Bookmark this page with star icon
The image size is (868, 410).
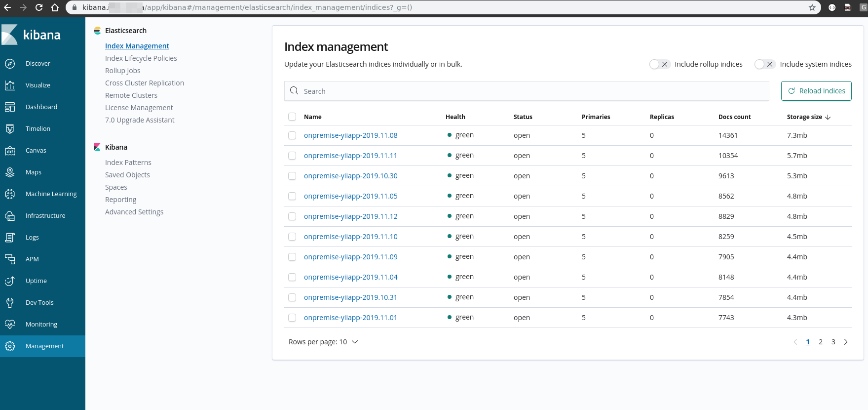(x=812, y=7)
